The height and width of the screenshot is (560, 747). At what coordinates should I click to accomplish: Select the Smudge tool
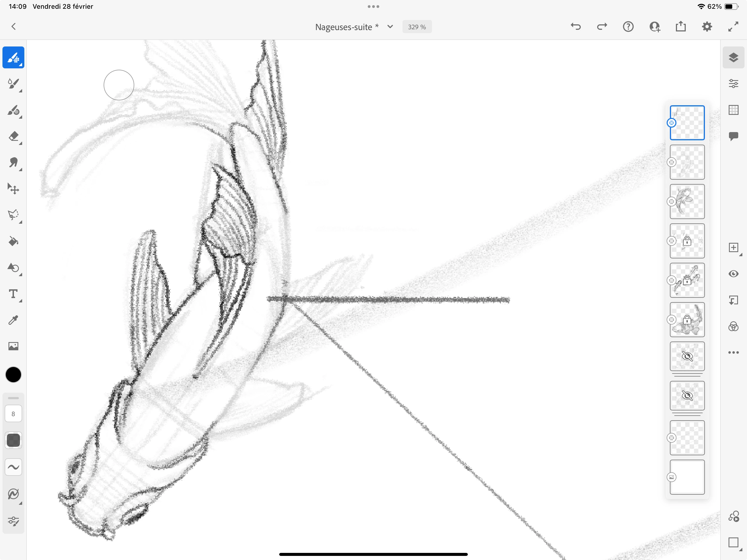tap(13, 163)
